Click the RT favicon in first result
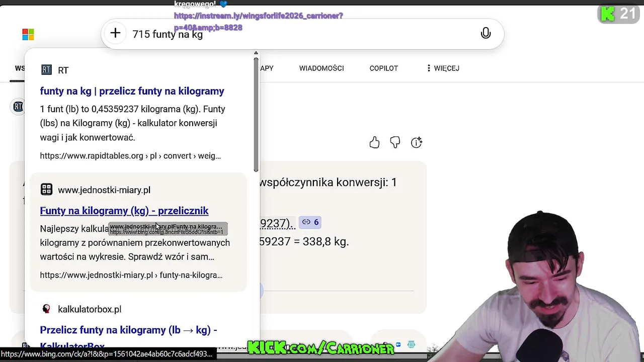Viewport: 644px width, 362px height. [46, 70]
